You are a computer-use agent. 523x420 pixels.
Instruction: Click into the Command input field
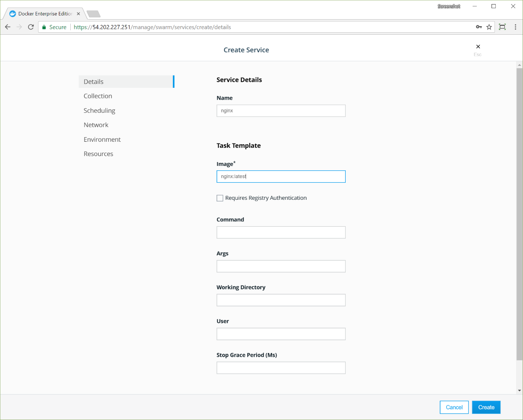click(281, 232)
